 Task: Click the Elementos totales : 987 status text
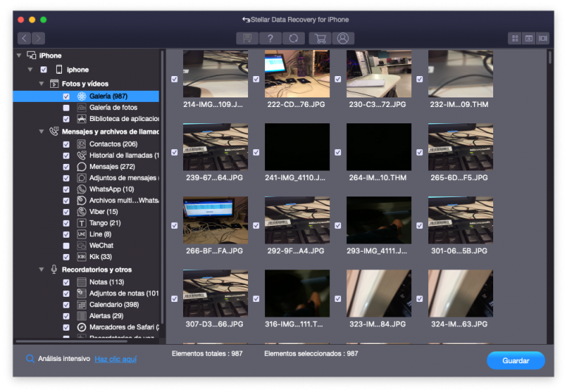click(207, 354)
